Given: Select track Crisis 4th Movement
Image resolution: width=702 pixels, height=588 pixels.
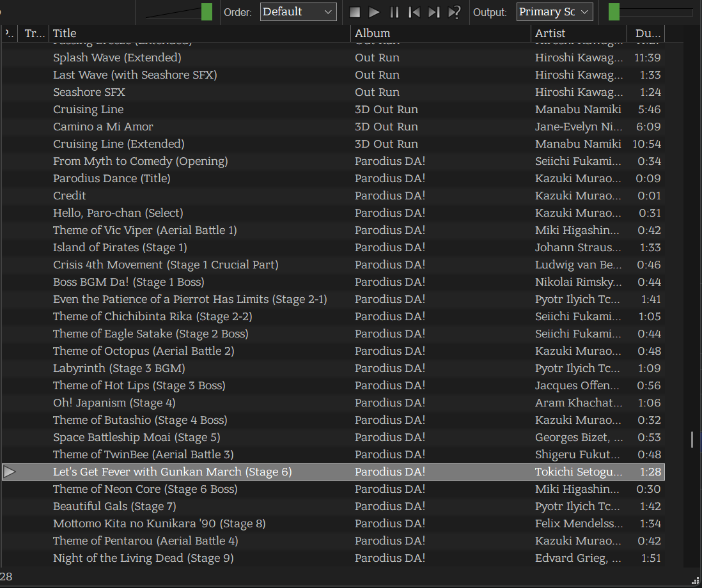Looking at the screenshot, I should [166, 265].
